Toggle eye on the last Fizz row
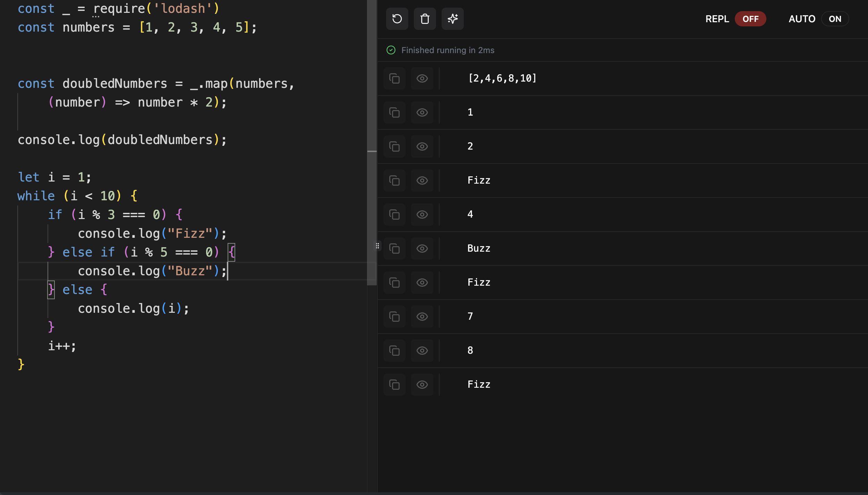The height and width of the screenshot is (495, 868). pyautogui.click(x=422, y=385)
